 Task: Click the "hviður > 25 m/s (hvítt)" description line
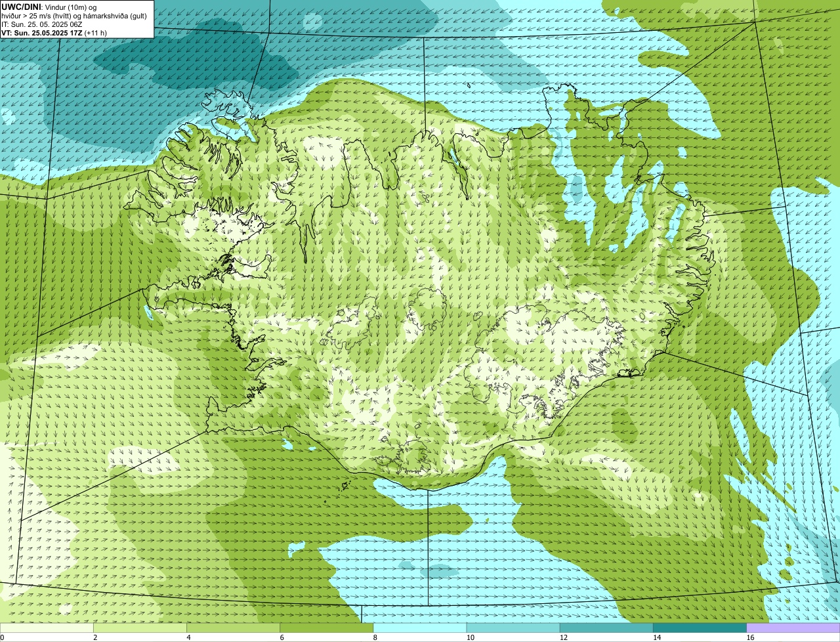point(74,15)
